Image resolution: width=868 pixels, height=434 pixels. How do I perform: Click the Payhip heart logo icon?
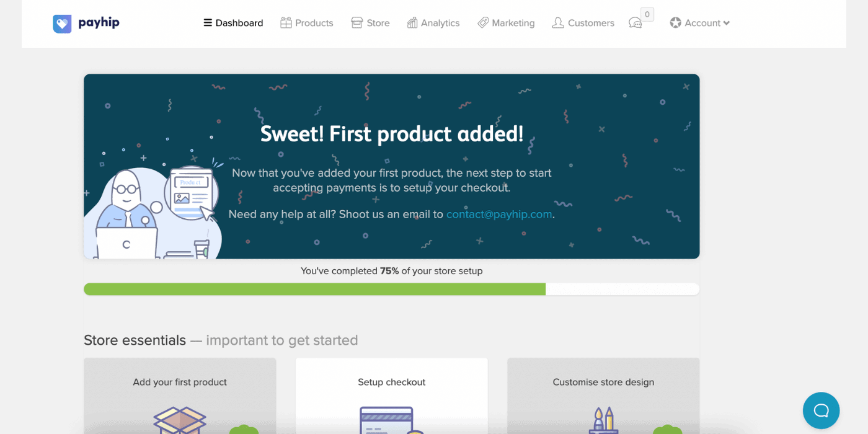tap(62, 24)
